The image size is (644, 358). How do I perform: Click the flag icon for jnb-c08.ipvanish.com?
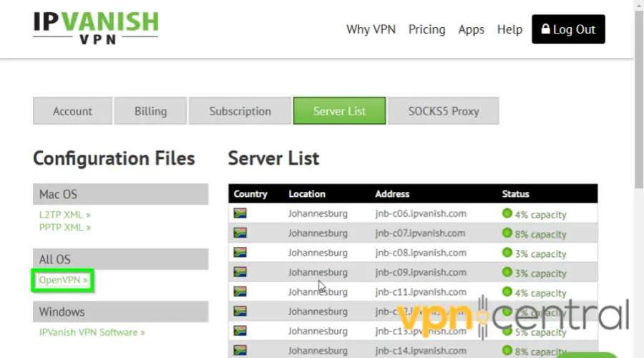240,252
